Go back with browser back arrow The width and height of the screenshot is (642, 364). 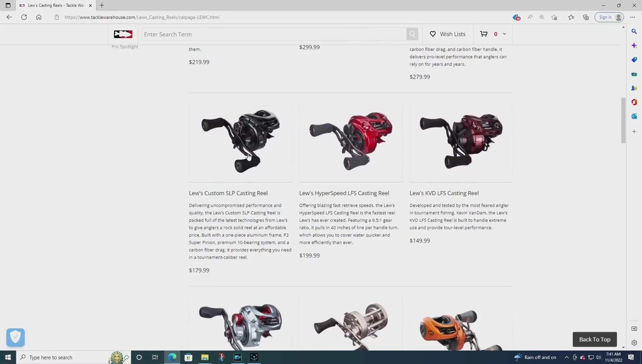click(x=9, y=17)
